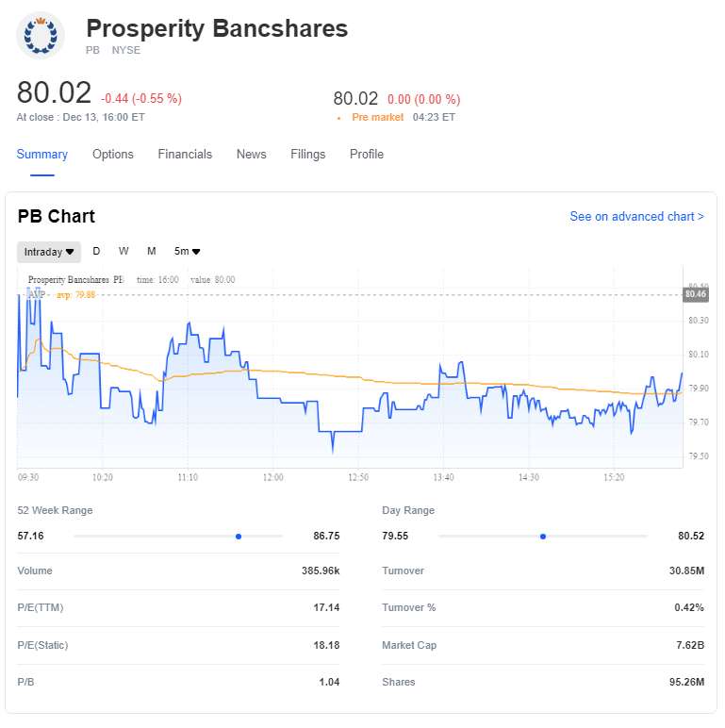
Task: Expand the 5m interval dropdown
Action: pos(187,252)
